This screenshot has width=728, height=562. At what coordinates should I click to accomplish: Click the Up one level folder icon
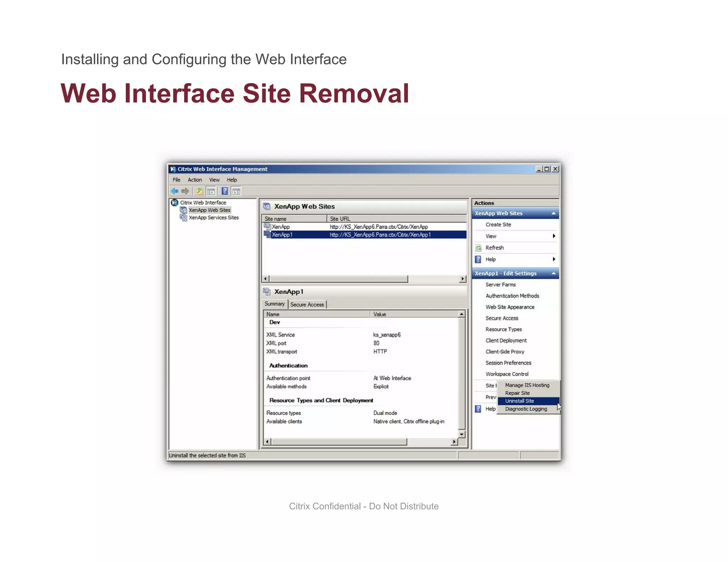pos(199,191)
